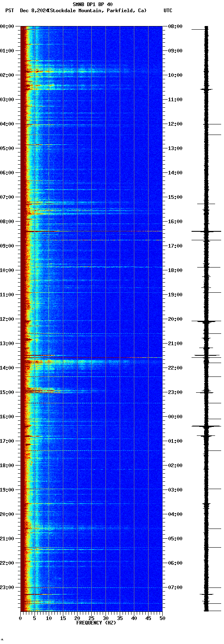Pick the "22:00" label on UTC axis
The image size is (224, 644).
[175, 368]
